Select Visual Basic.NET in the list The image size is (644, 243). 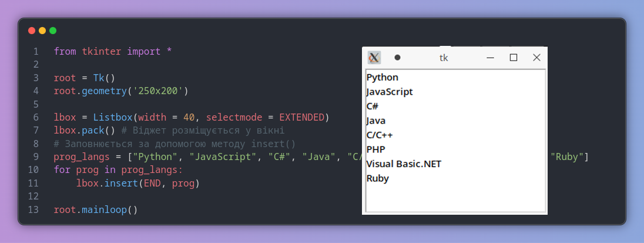pos(403,164)
